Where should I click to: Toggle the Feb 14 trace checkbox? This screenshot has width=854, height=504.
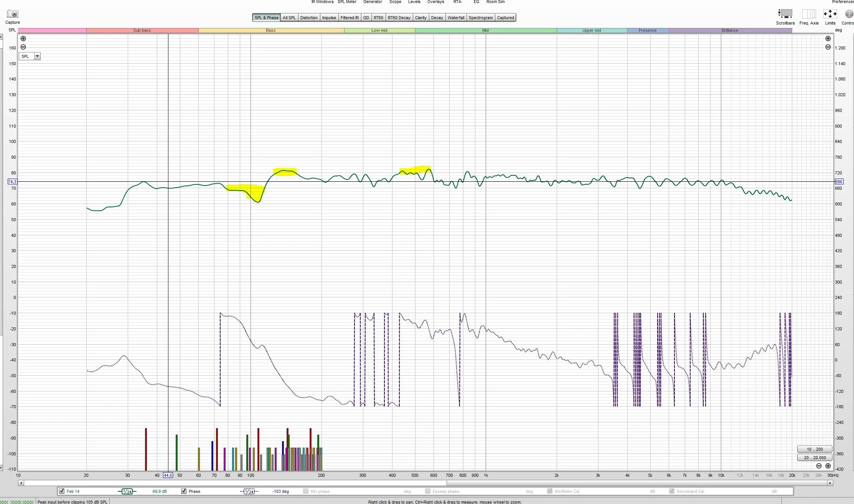click(62, 491)
